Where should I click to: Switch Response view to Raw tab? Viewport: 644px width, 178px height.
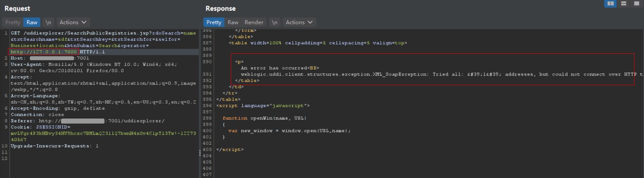click(233, 22)
